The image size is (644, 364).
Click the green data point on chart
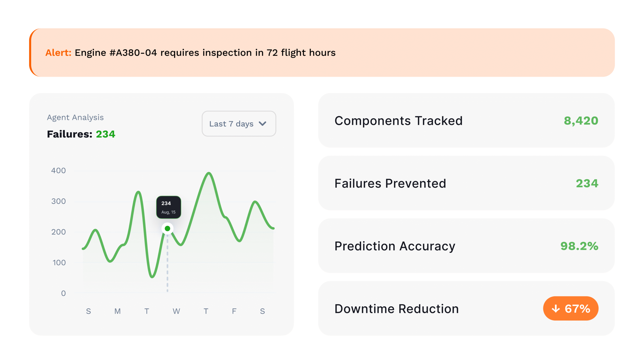click(x=167, y=228)
